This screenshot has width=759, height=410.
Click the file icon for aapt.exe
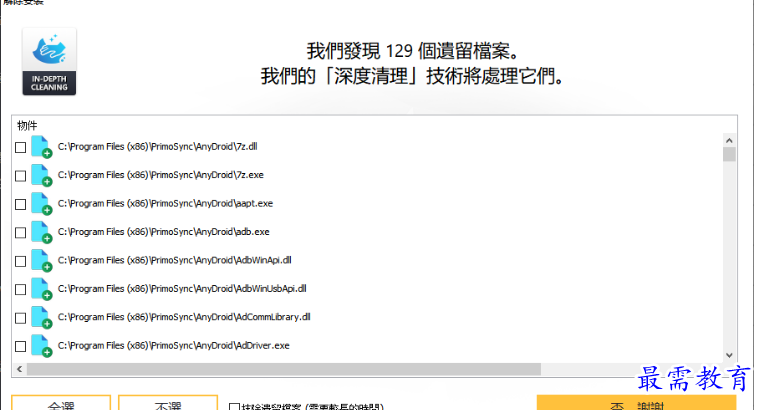coord(42,204)
